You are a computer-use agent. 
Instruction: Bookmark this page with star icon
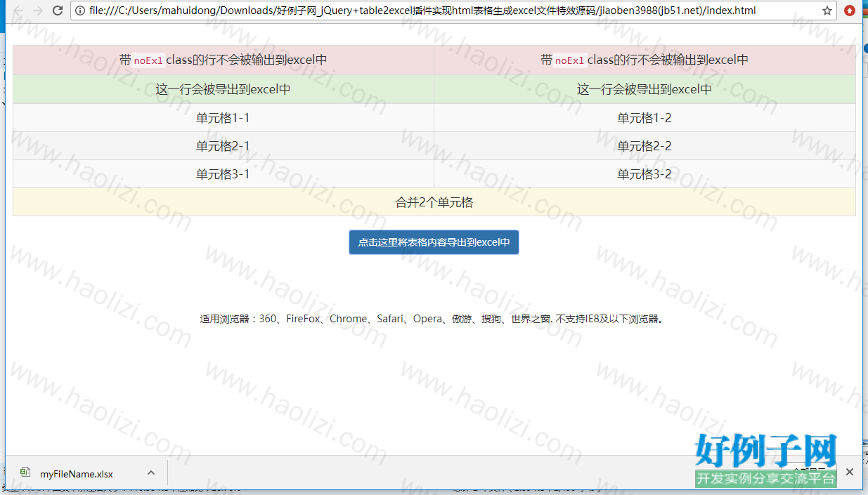coord(827,11)
